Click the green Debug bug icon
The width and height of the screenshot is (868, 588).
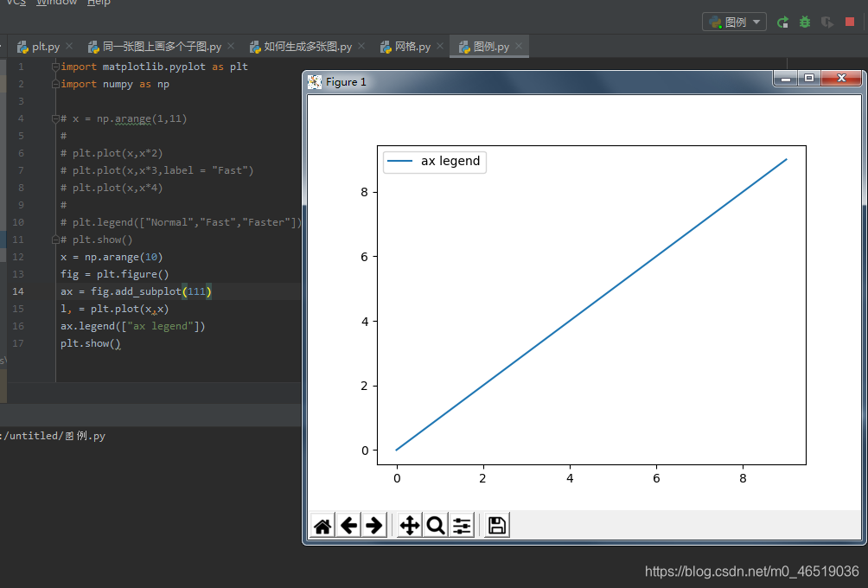805,22
